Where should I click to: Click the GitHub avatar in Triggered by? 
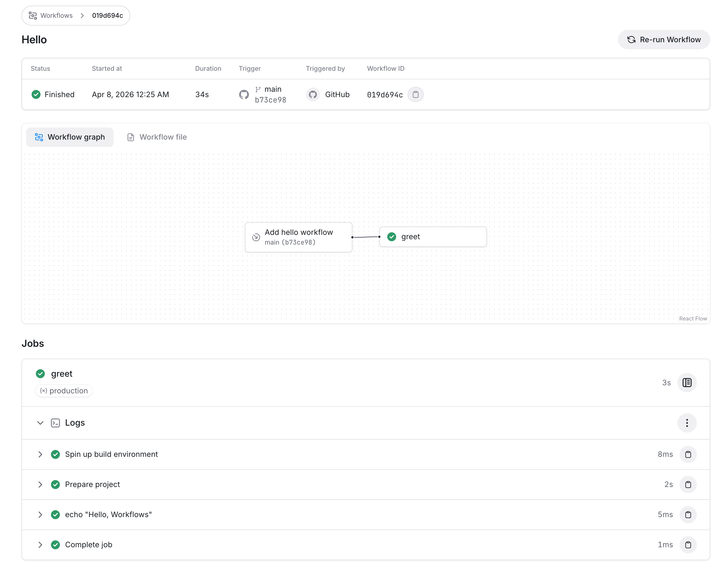(313, 94)
